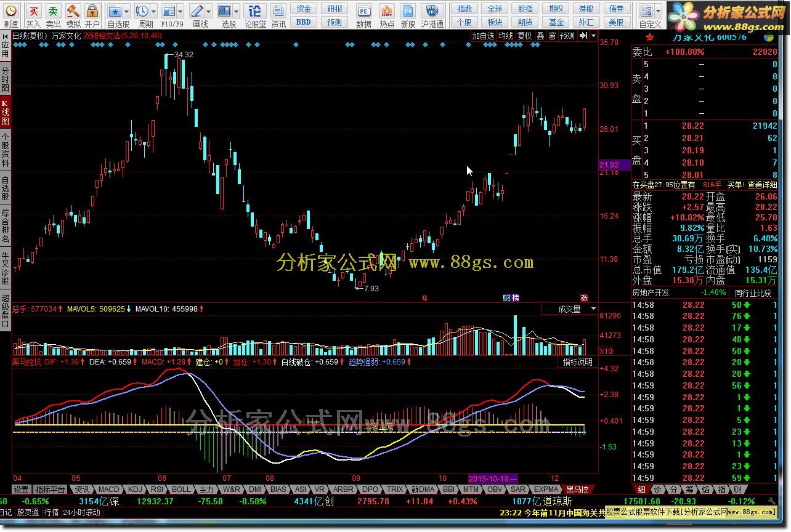Click the F10/F9 toolbar icon
The image size is (791, 532).
pos(169,11)
